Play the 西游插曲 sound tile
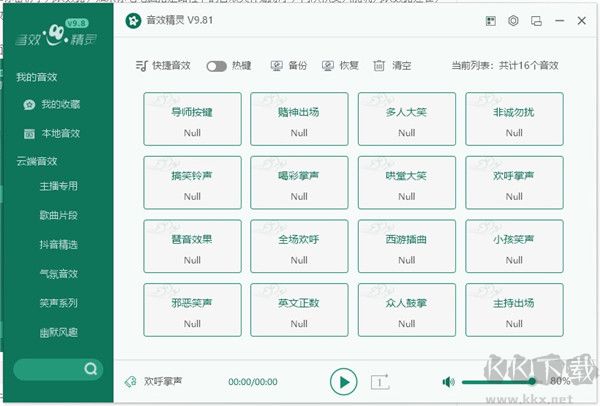Image resolution: width=600 pixels, height=406 pixels. click(407, 246)
